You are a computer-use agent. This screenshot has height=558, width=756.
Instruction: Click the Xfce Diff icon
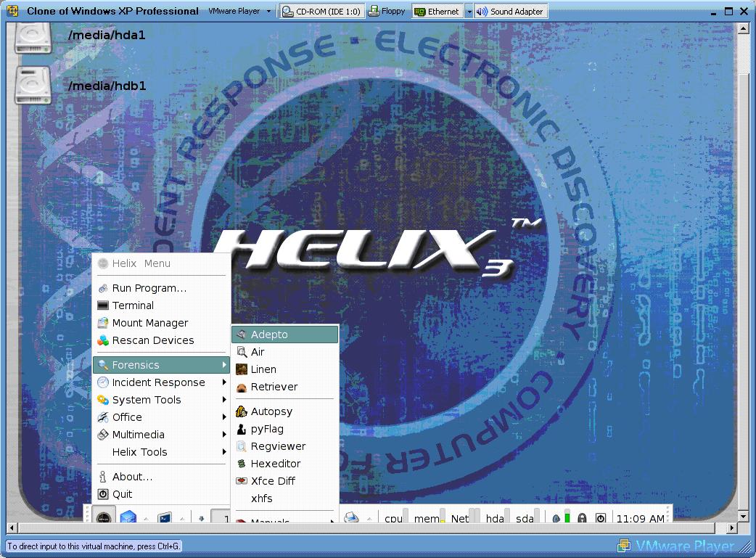coord(242,481)
